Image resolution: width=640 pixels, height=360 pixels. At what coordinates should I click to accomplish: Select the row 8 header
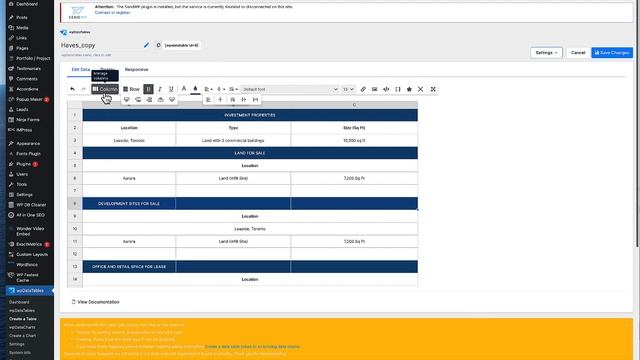pyautogui.click(x=75, y=203)
